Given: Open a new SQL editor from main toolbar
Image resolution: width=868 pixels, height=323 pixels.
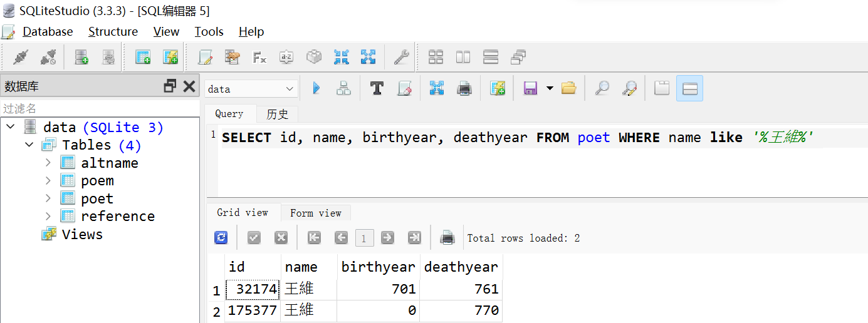Looking at the screenshot, I should coord(205,58).
